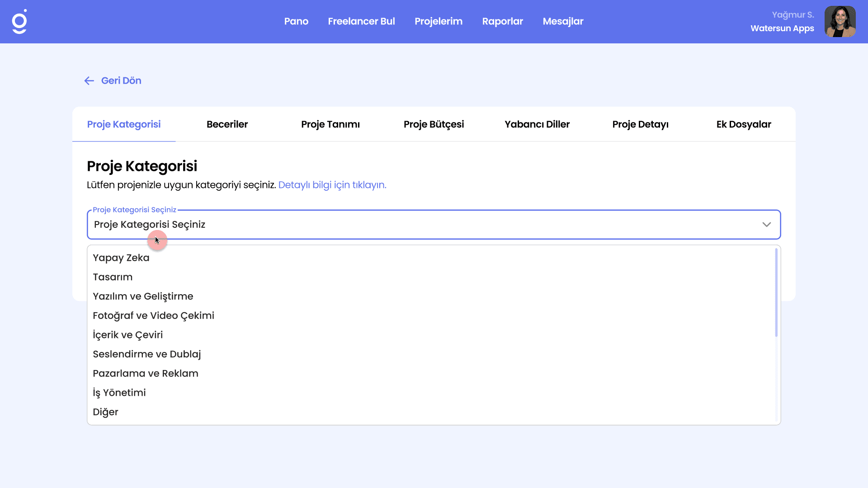Click the site logo icon
This screenshot has height=488, width=868.
(x=19, y=22)
